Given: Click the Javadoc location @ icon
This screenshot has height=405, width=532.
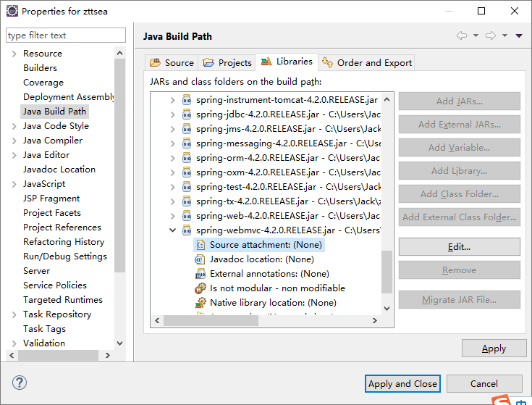Looking at the screenshot, I should pos(200,259).
